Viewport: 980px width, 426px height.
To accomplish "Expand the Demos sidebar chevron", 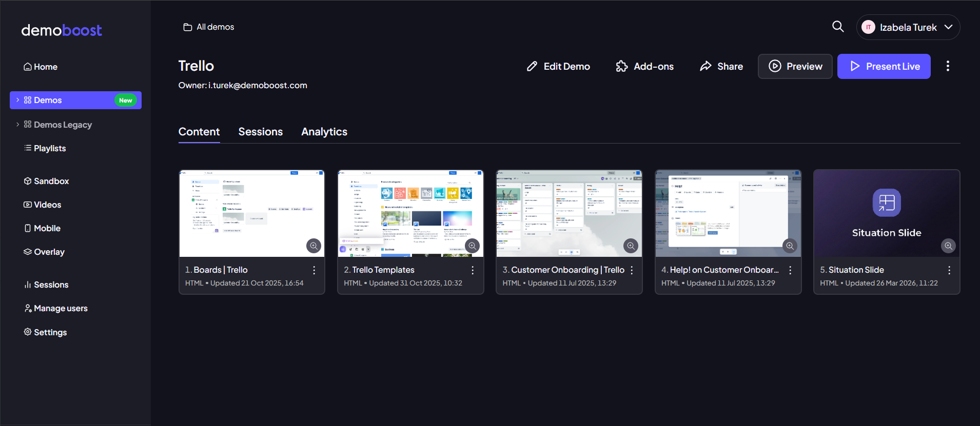I will coord(18,100).
